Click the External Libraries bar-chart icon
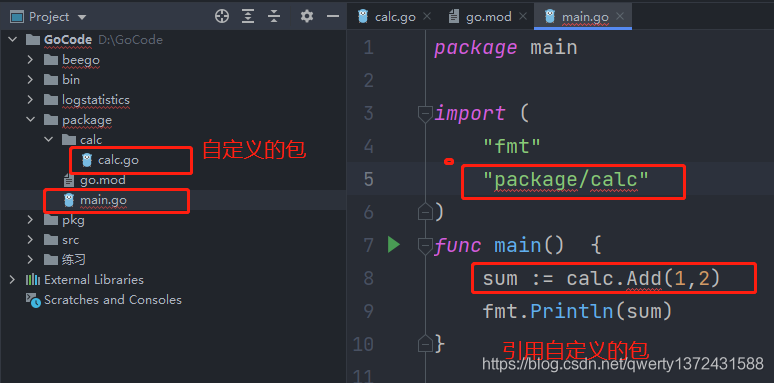 (x=33, y=280)
